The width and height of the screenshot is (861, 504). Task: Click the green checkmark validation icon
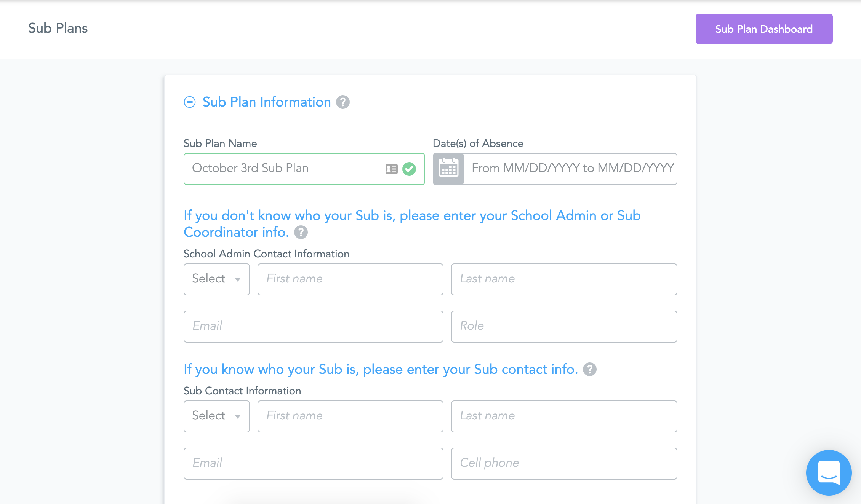(409, 169)
